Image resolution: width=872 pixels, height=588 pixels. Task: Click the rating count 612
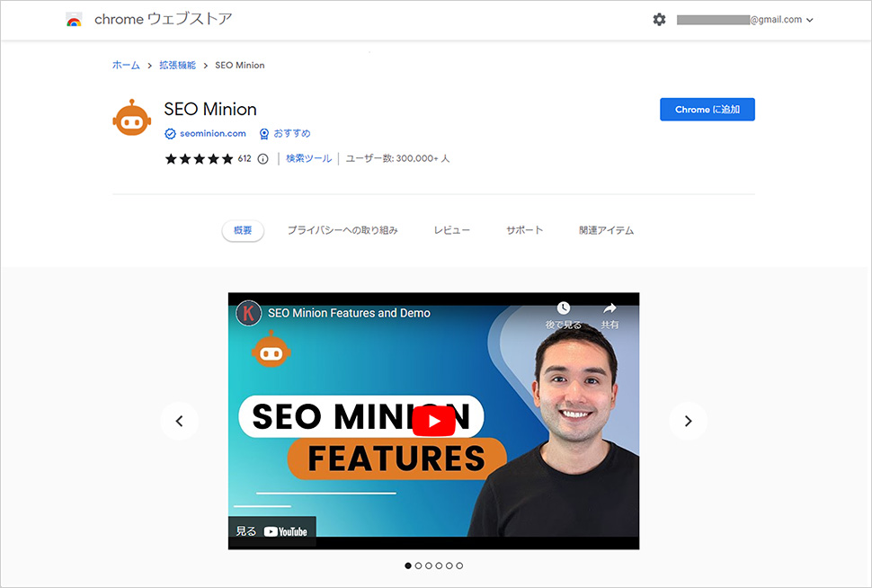coord(245,158)
